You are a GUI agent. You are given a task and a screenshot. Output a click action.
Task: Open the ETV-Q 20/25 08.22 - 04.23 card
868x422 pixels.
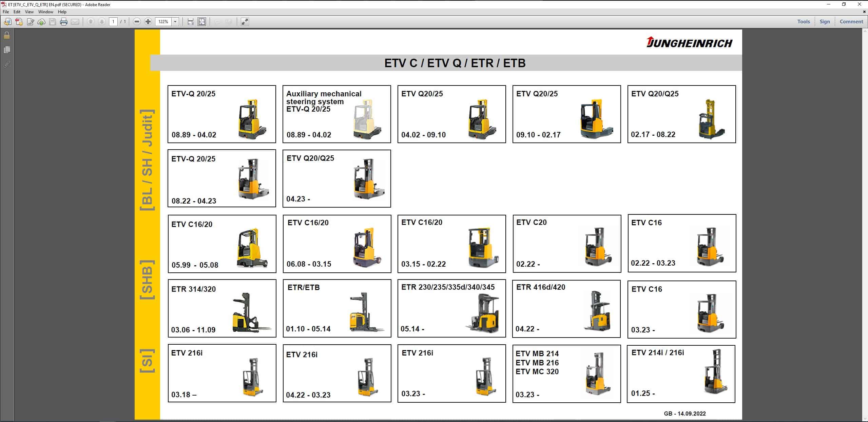point(222,178)
